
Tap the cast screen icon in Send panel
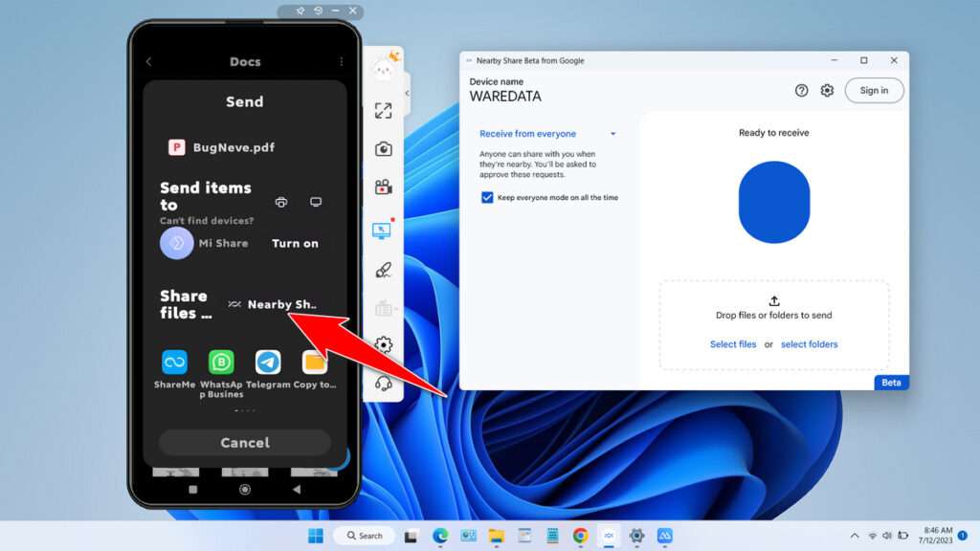coord(316,202)
